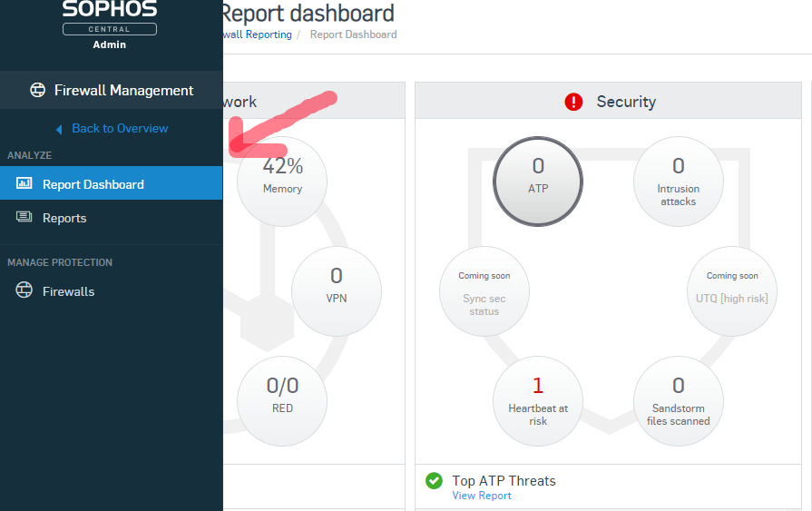Click the Firewalls globe icon
The height and width of the screenshot is (511, 812).
coord(24,290)
